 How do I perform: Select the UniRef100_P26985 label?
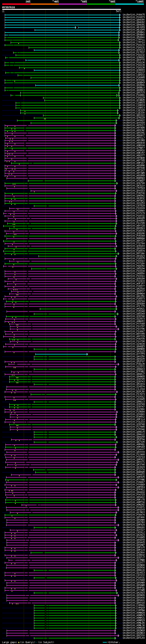click(133, 77)
